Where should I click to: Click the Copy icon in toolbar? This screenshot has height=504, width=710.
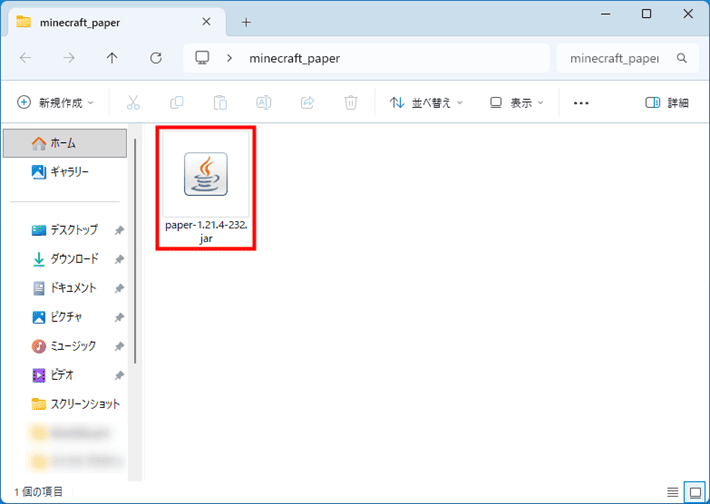click(x=177, y=103)
